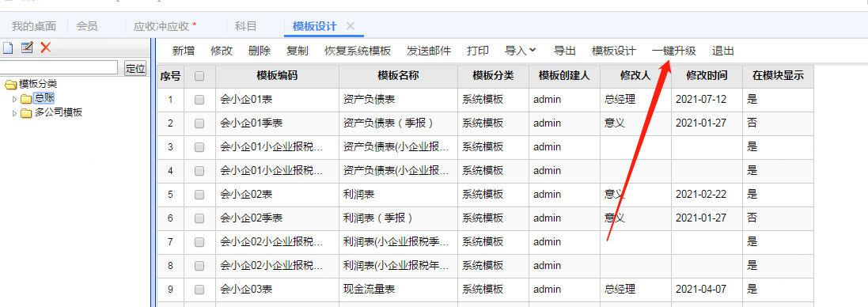Click 新增 toolbar button

tap(184, 51)
